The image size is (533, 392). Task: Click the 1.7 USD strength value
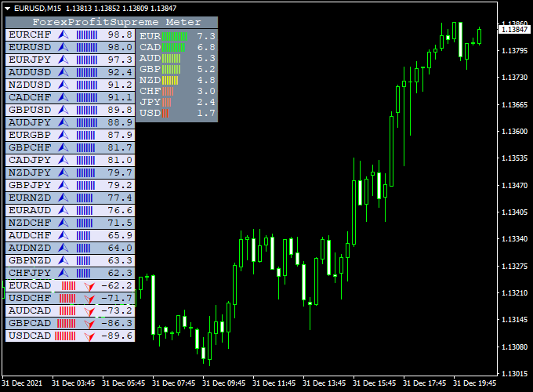point(206,113)
